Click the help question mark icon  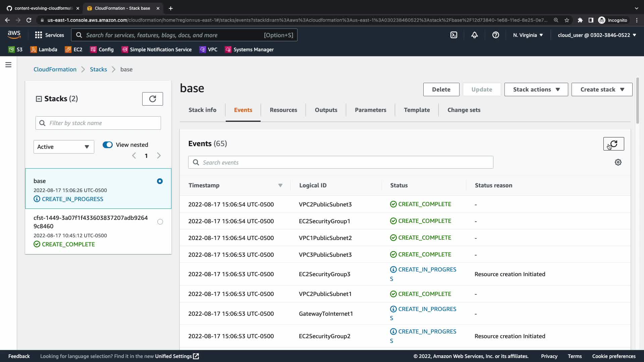click(x=495, y=35)
